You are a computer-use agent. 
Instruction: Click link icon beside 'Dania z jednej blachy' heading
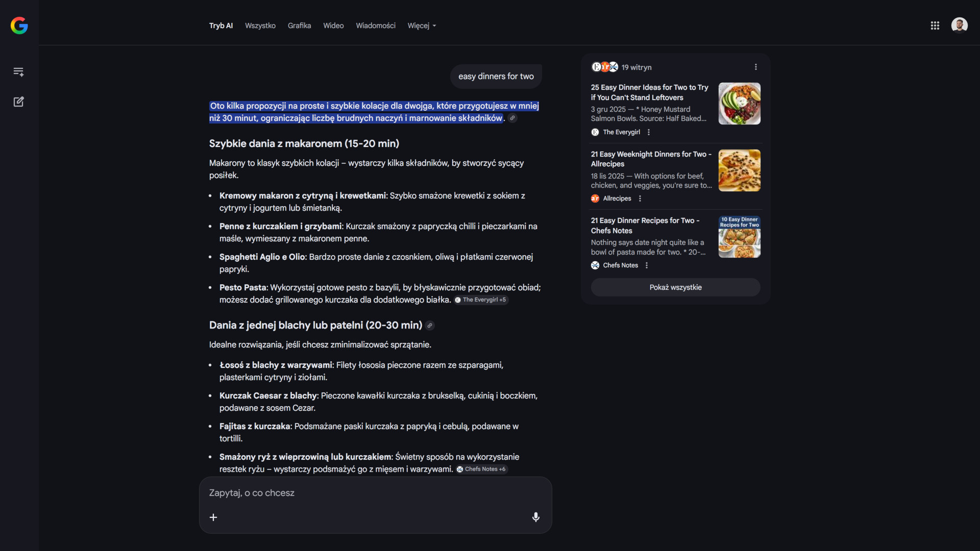(x=430, y=325)
